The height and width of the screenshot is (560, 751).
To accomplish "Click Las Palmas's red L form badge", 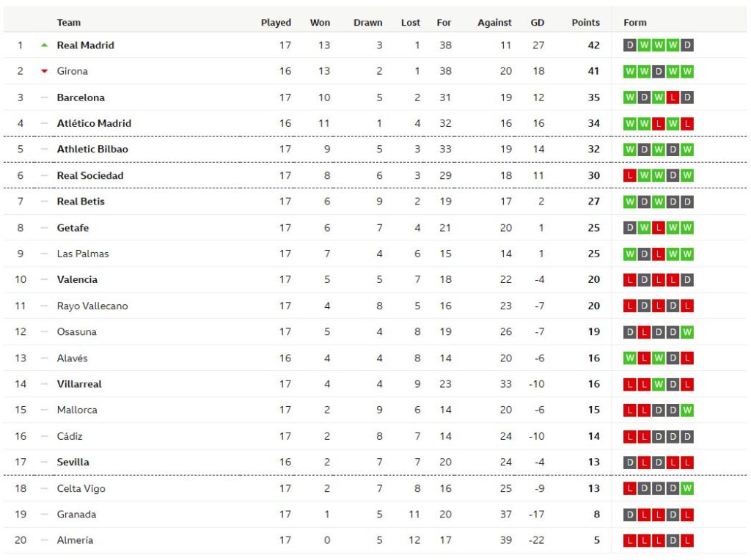I will [658, 254].
